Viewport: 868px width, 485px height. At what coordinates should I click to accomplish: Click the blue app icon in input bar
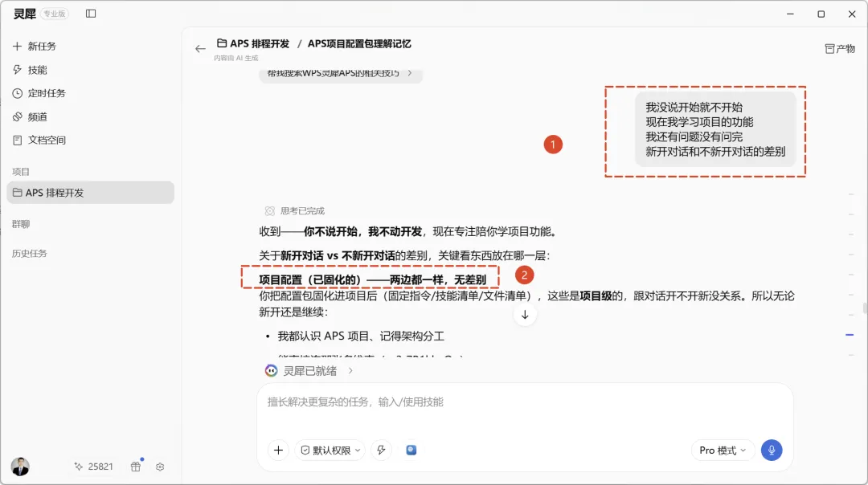411,450
